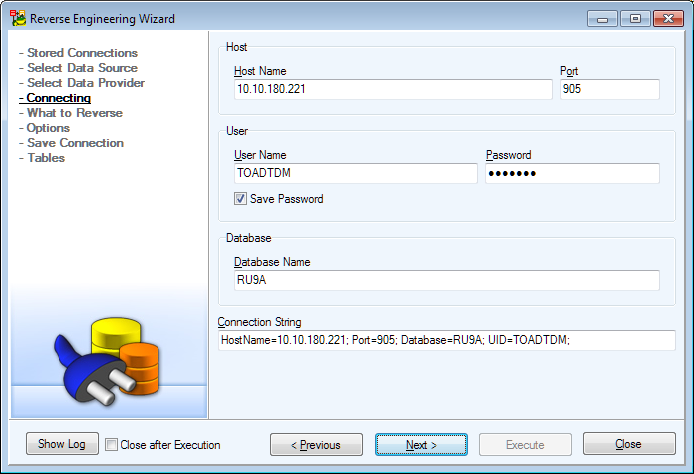Click the Host Name label

pos(260,71)
